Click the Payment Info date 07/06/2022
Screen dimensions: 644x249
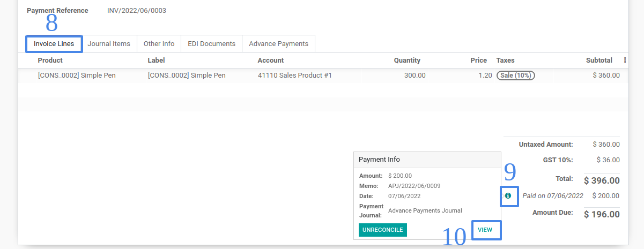(403, 196)
